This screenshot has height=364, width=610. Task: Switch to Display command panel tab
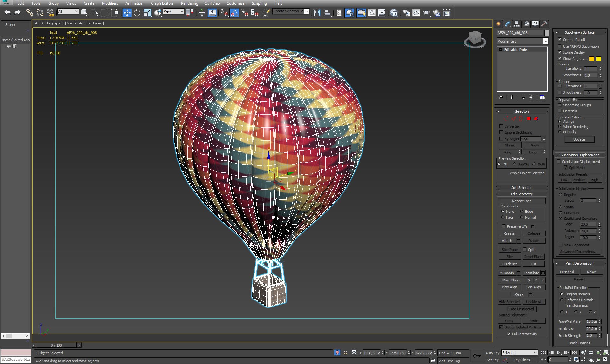[x=535, y=24]
